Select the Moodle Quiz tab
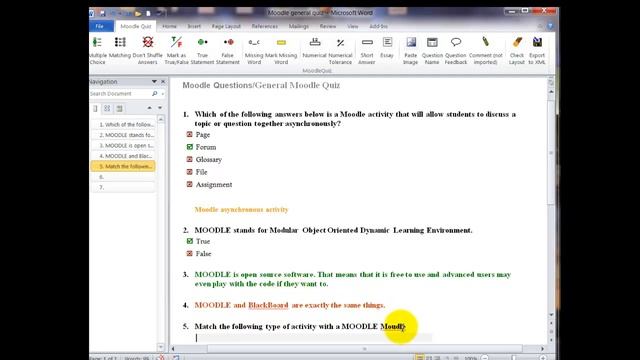 (136, 26)
